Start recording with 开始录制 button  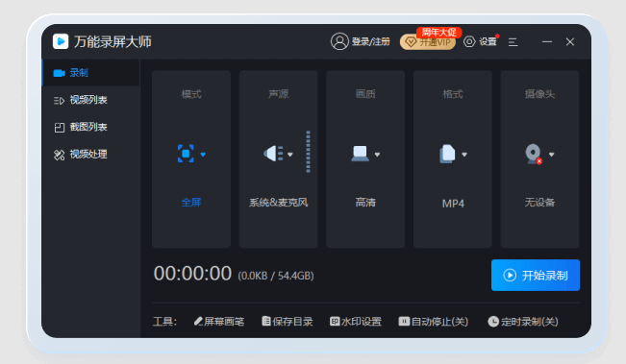coord(536,275)
